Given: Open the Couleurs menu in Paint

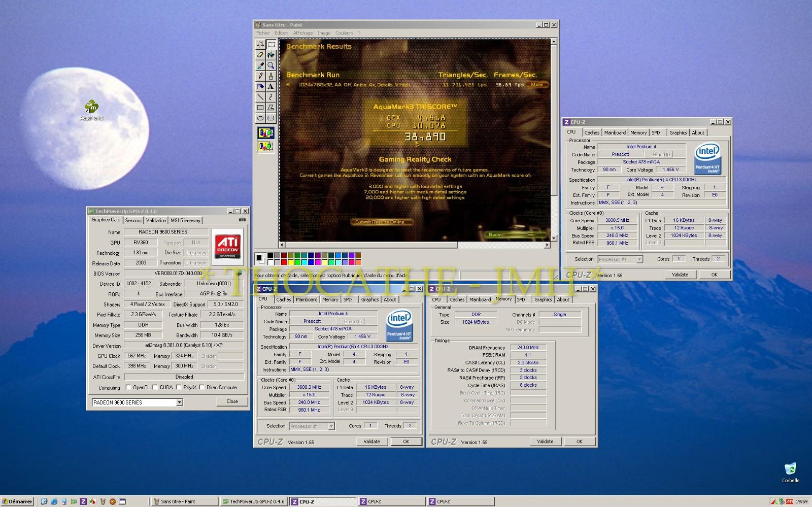Looking at the screenshot, I should click(x=344, y=33).
